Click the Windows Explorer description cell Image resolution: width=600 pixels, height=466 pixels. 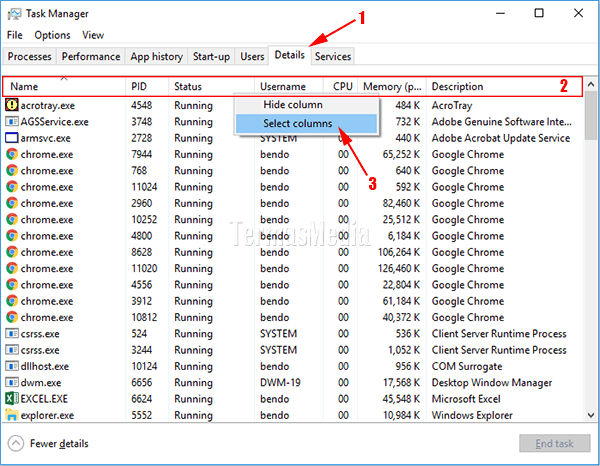click(472, 415)
